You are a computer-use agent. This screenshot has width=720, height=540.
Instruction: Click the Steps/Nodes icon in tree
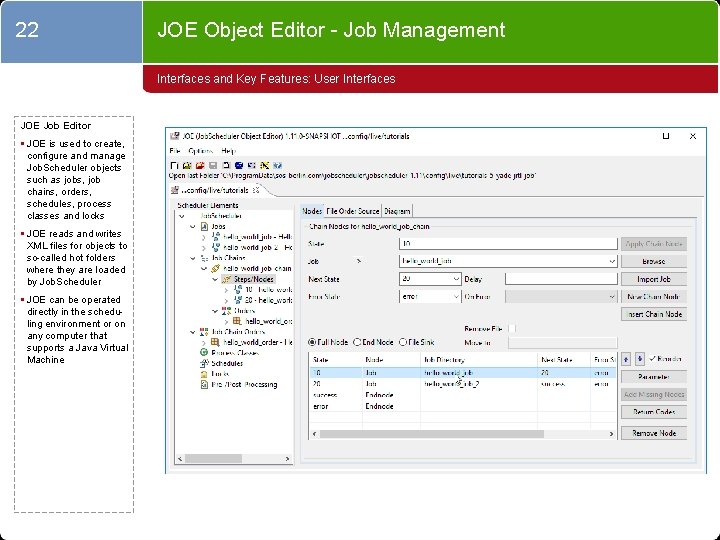tap(226, 279)
